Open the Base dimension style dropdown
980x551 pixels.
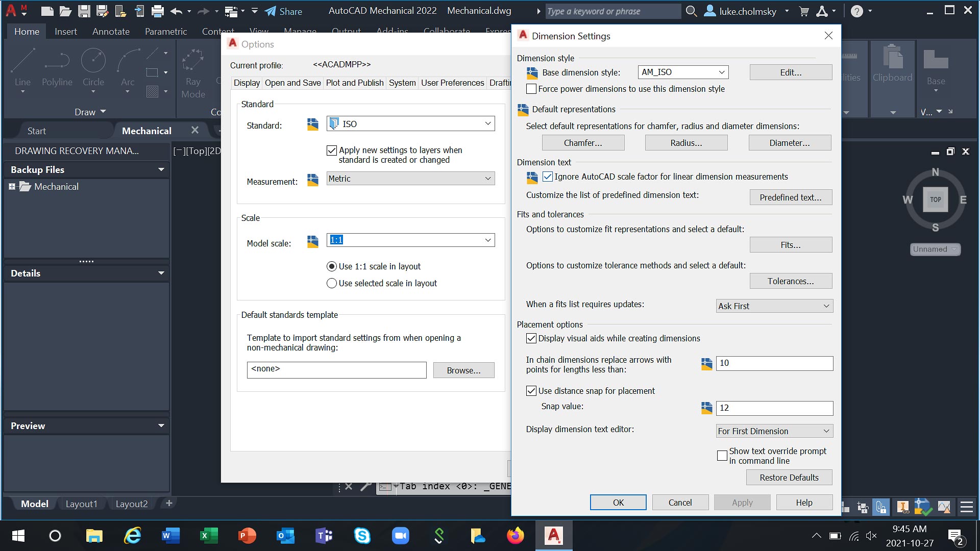pyautogui.click(x=721, y=72)
